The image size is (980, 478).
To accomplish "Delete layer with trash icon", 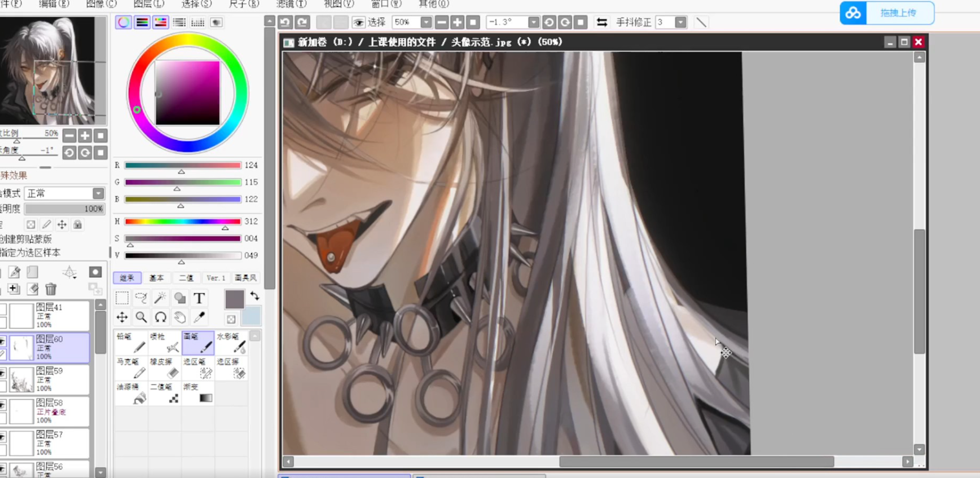I will coord(51,289).
